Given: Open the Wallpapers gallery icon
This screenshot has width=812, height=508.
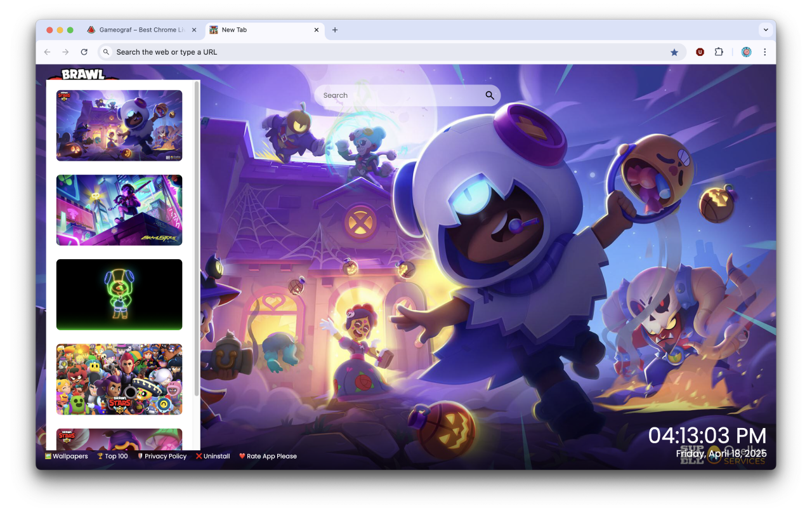Looking at the screenshot, I should point(48,456).
